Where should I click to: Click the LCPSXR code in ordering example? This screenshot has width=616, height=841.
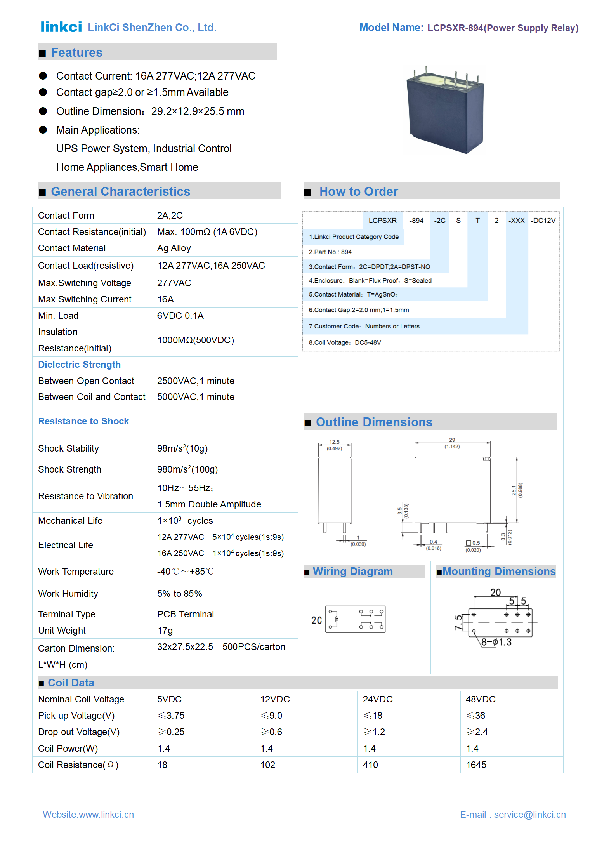click(382, 221)
